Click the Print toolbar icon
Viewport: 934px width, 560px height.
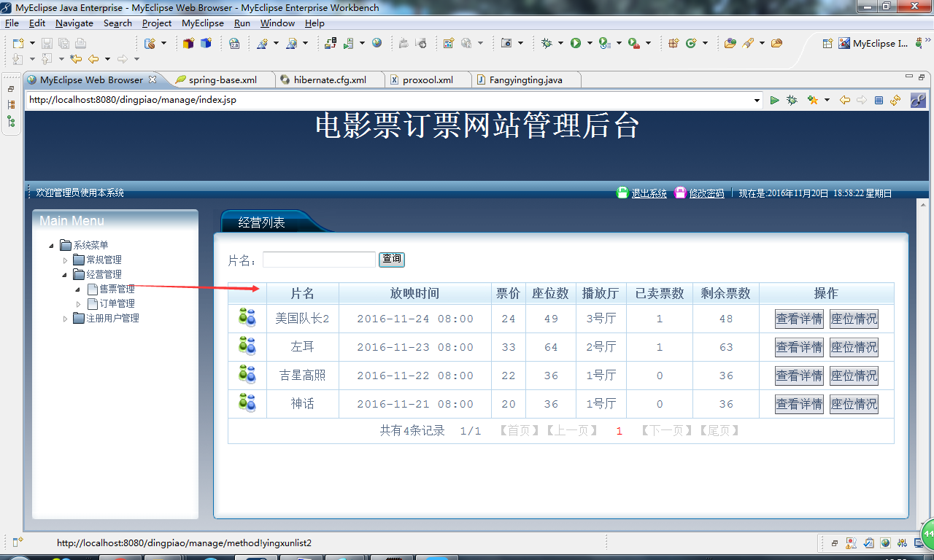pos(80,44)
